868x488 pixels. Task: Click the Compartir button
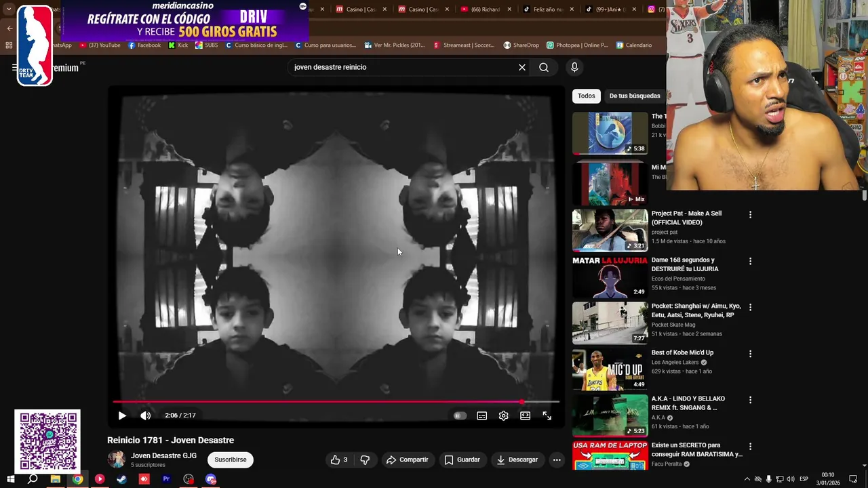click(407, 460)
